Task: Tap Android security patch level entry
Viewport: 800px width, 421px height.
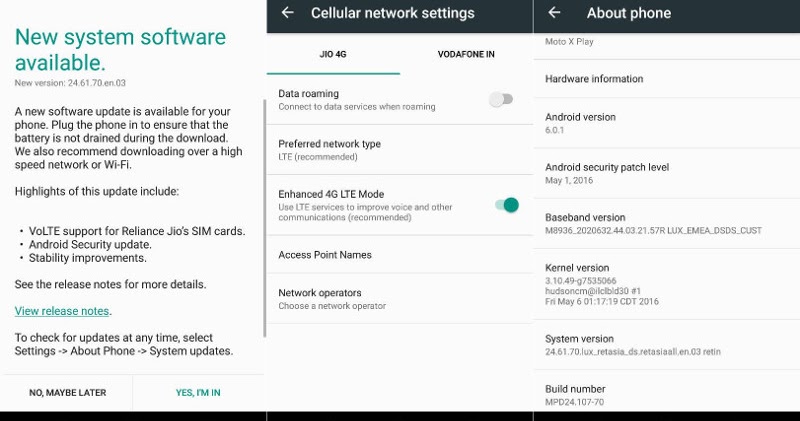Action: tap(667, 174)
